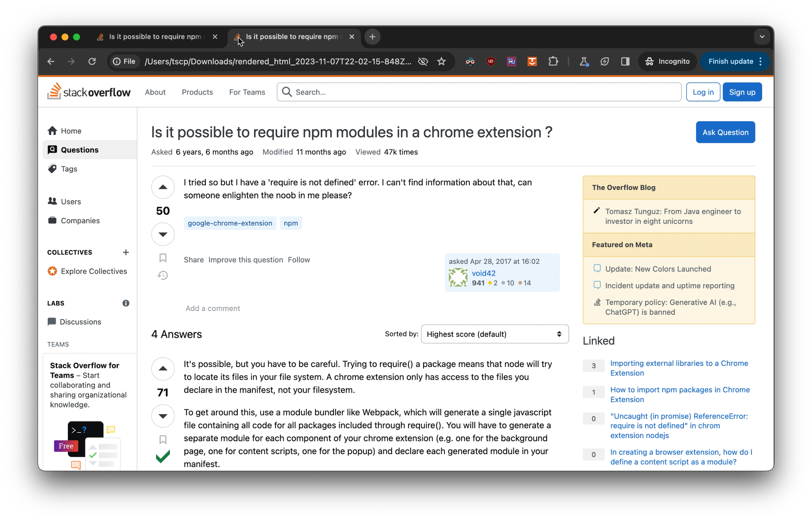The height and width of the screenshot is (521, 812).
Task: Bookmark this page with the star icon
Action: pos(441,61)
